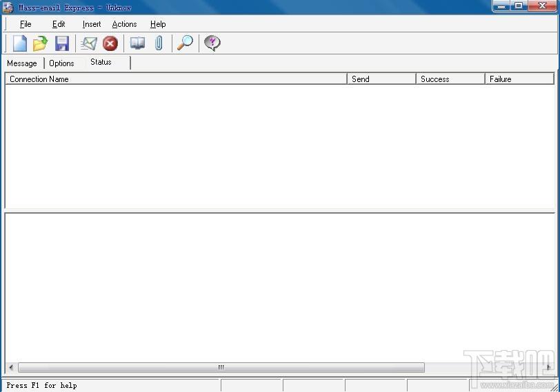Click the horizontal scrollbar left arrow
This screenshot has width=560, height=392.
11,367
